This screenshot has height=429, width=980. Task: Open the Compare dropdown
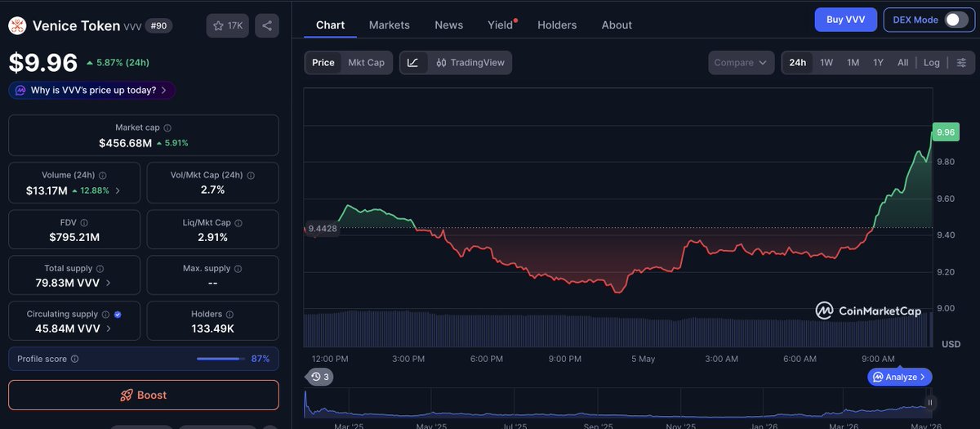coord(741,63)
